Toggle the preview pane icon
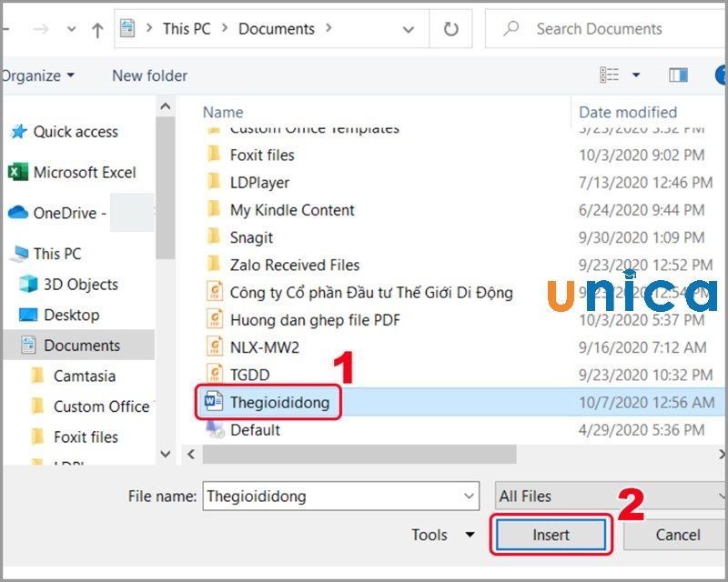728x582 pixels. click(678, 75)
